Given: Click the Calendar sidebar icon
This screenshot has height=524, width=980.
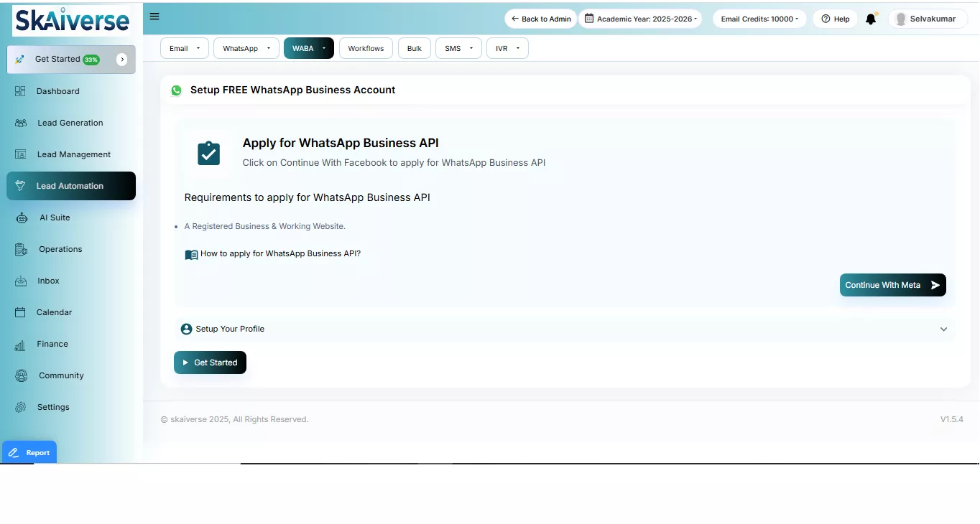Looking at the screenshot, I should pyautogui.click(x=21, y=312).
